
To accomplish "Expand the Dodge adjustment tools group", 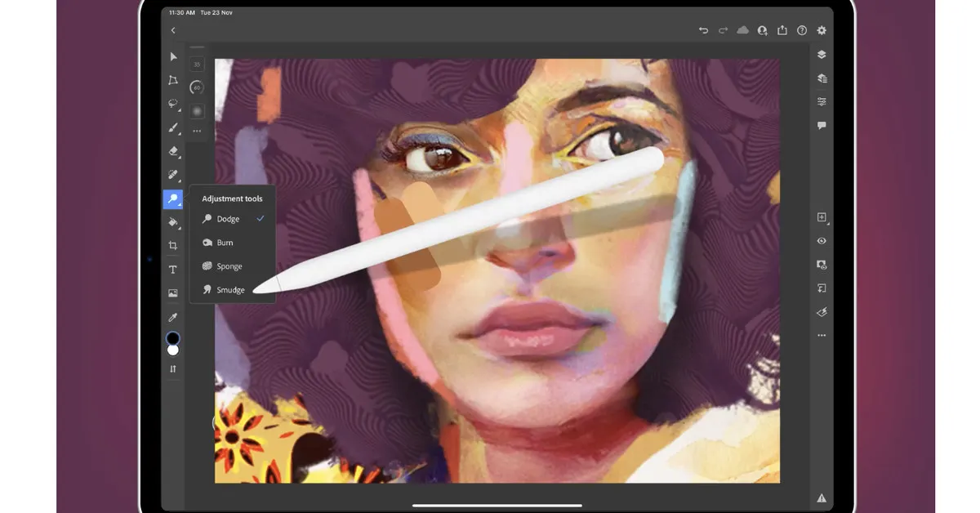I will 173,199.
